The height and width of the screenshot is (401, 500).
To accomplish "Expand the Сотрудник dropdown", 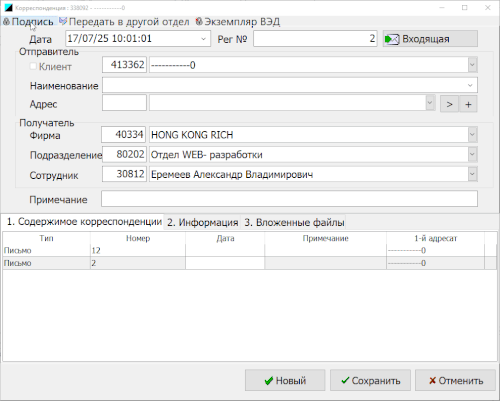I will tap(472, 174).
